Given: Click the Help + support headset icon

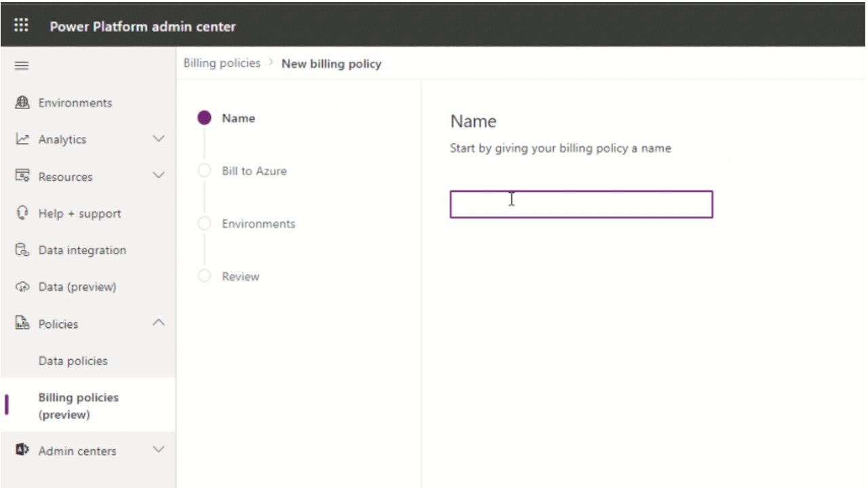Looking at the screenshot, I should pos(22,213).
